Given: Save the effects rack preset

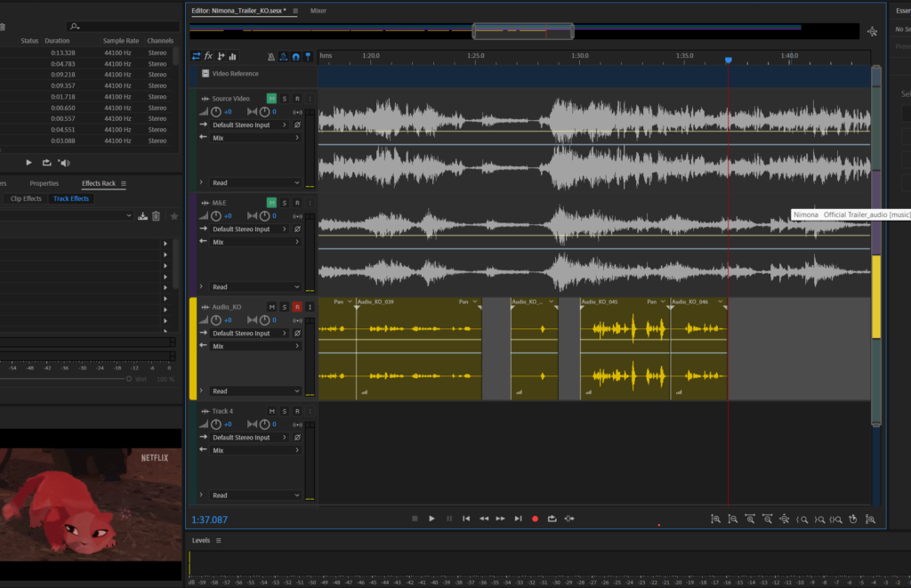Looking at the screenshot, I should 142,216.
